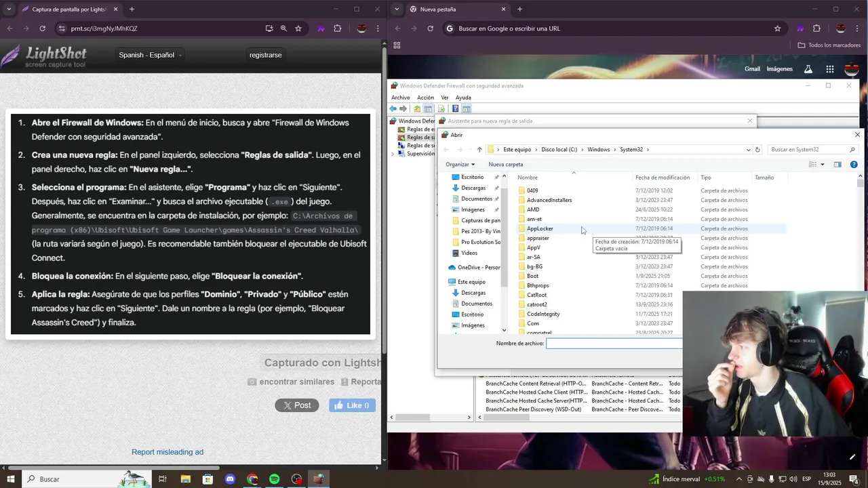Bookmark the LightShot page with star icon
The width and height of the screenshot is (868, 488).
(298, 28)
